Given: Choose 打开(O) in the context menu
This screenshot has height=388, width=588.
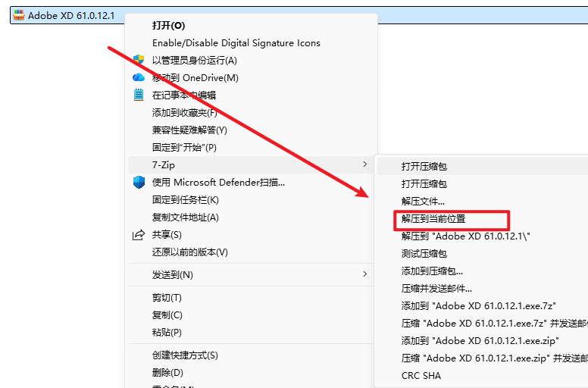Looking at the screenshot, I should pos(168,26).
